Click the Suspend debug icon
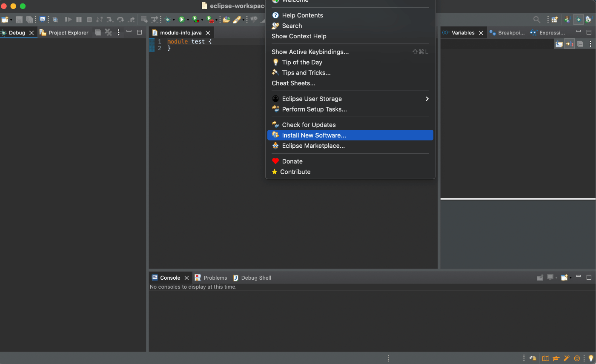 (x=79, y=20)
